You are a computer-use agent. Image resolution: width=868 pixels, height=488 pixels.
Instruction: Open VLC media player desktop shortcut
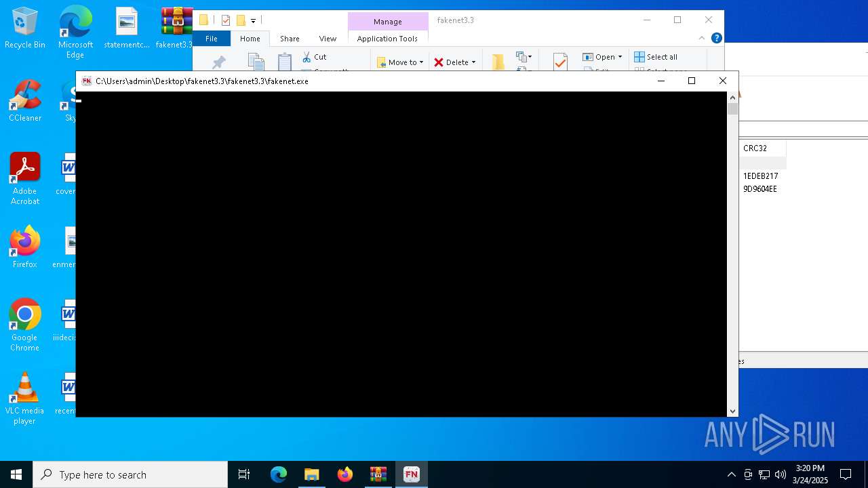25,399
